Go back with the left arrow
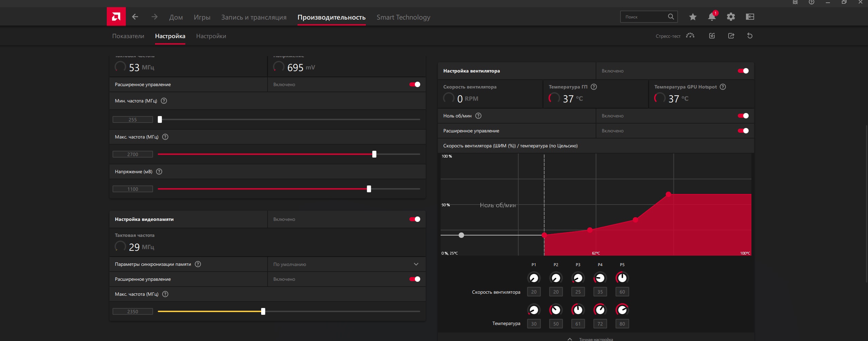Image resolution: width=868 pixels, height=341 pixels. click(135, 17)
